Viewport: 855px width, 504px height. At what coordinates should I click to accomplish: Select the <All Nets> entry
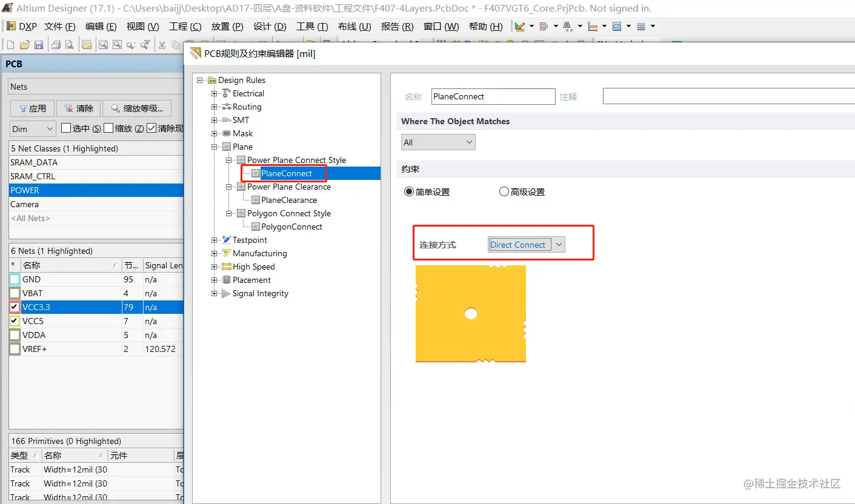pyautogui.click(x=96, y=218)
